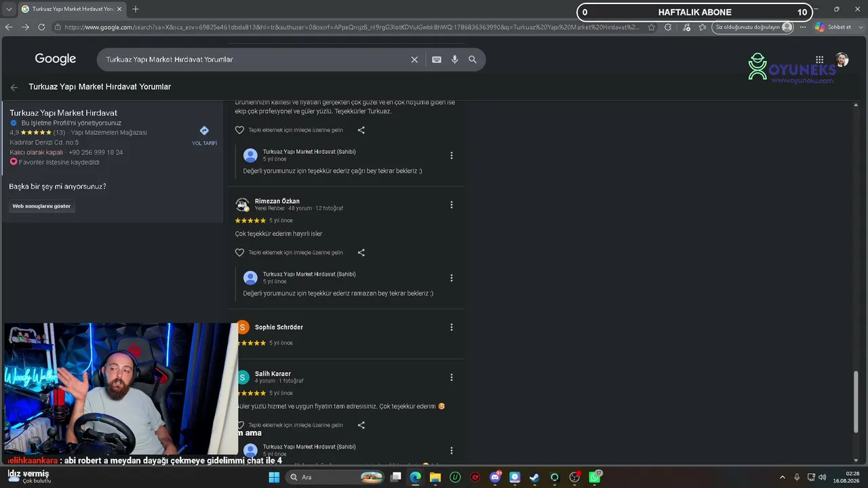The width and height of the screenshot is (868, 488).
Task: Start a voice search with the microphone
Action: [454, 60]
